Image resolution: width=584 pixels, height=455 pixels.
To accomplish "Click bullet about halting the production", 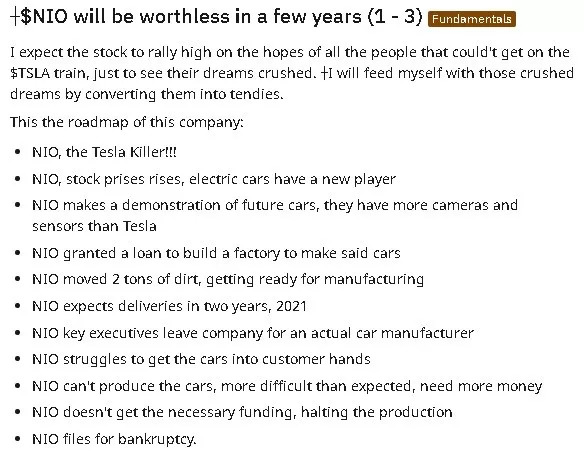I will [x=242, y=413].
